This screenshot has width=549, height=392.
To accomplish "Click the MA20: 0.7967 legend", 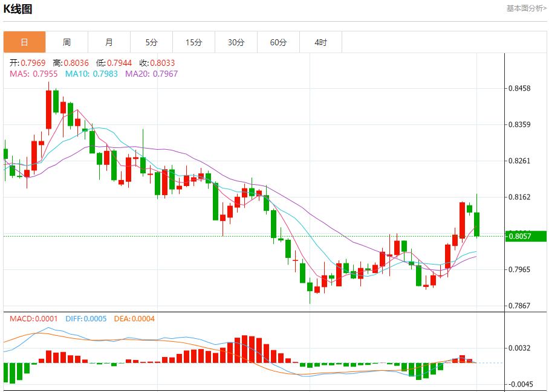I will pyautogui.click(x=152, y=74).
